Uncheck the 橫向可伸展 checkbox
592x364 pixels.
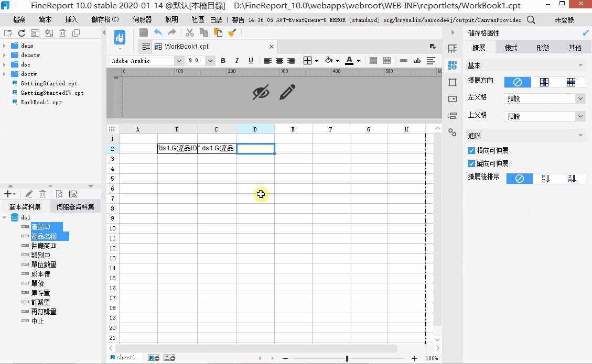[471, 150]
